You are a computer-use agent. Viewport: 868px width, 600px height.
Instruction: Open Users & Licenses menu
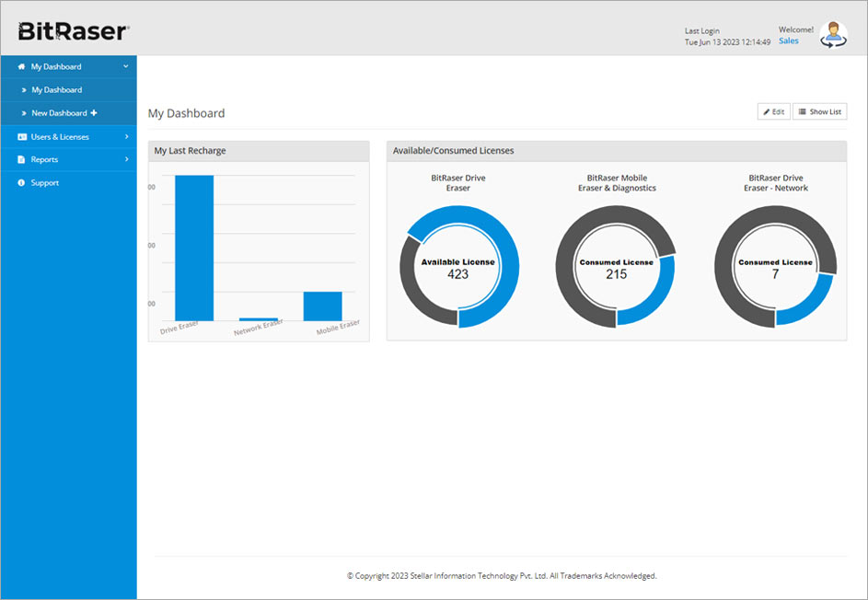pyautogui.click(x=69, y=137)
